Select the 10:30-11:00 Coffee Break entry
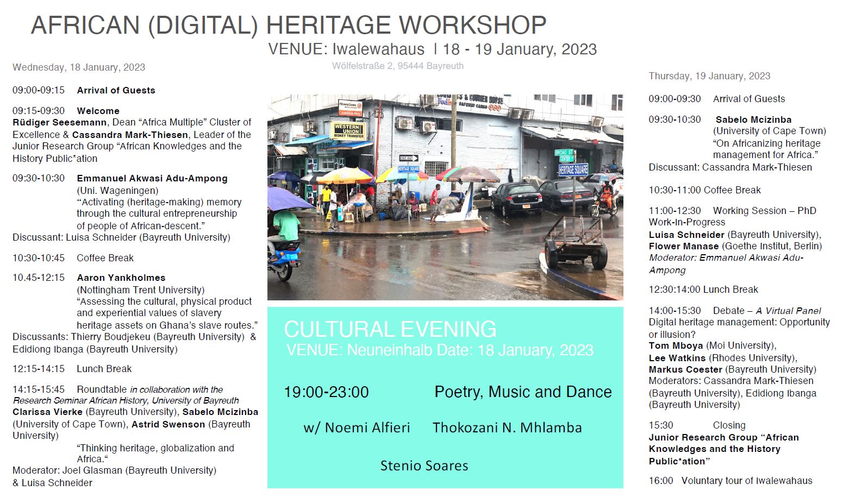The width and height of the screenshot is (868, 497). click(x=704, y=190)
